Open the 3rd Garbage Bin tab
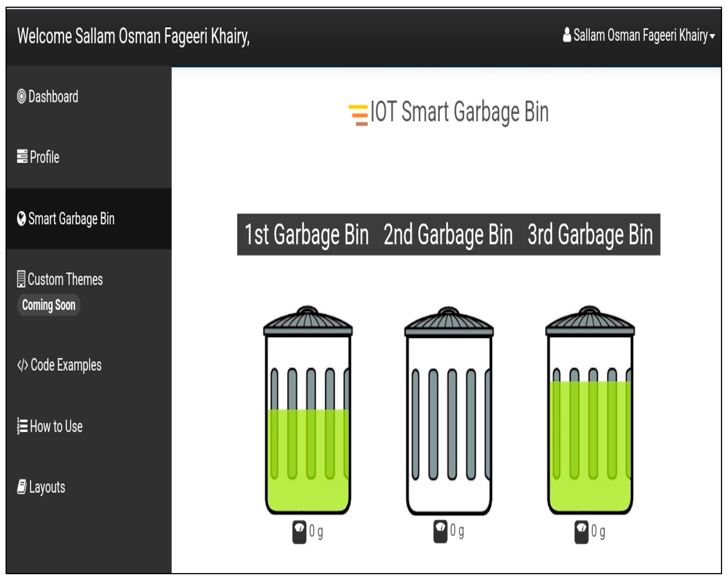The height and width of the screenshot is (582, 728). click(x=590, y=234)
